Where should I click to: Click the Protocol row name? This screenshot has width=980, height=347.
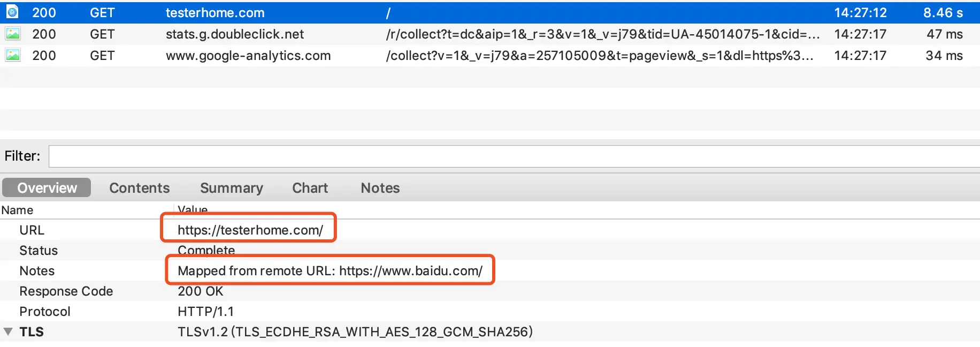click(x=45, y=312)
